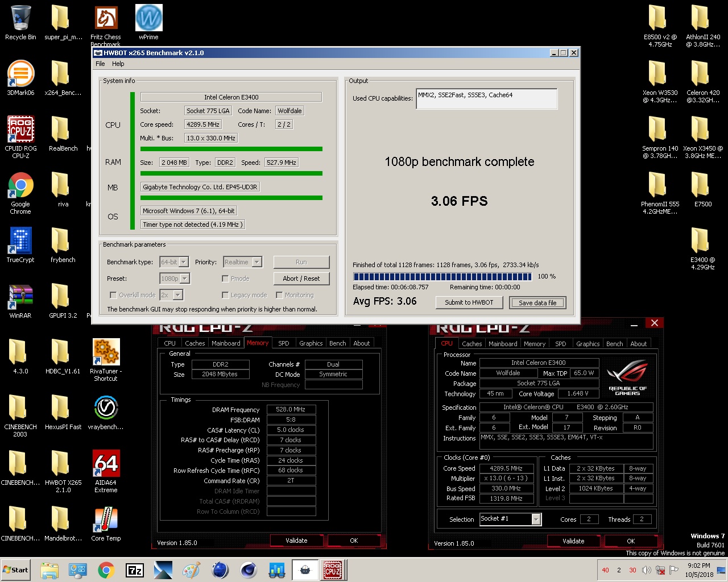Click the DRAM Frequency 528.0 MHz value
728x582 pixels.
click(291, 409)
